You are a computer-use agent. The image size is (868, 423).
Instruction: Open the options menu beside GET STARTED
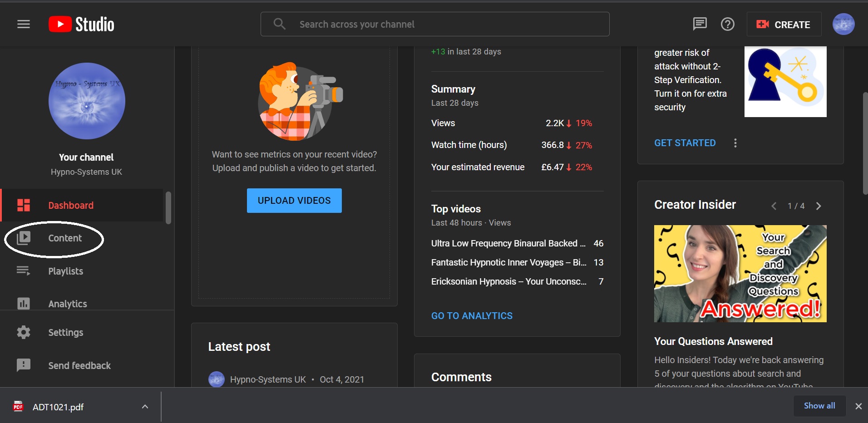point(735,143)
